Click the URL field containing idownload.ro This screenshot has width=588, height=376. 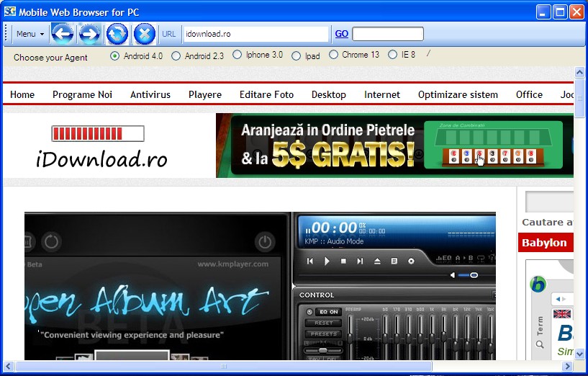pos(255,34)
